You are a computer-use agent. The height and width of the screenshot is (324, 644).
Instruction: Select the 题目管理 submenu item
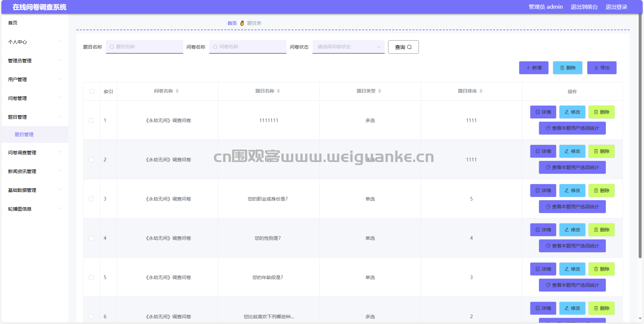[35, 134]
